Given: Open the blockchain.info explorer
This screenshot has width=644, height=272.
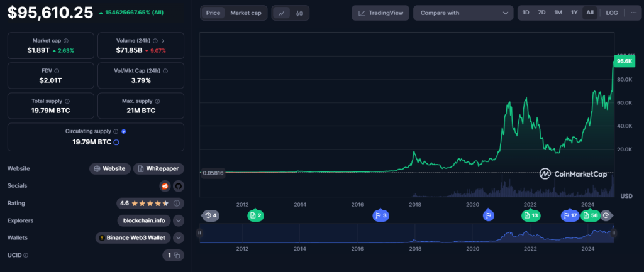Looking at the screenshot, I should (144, 220).
